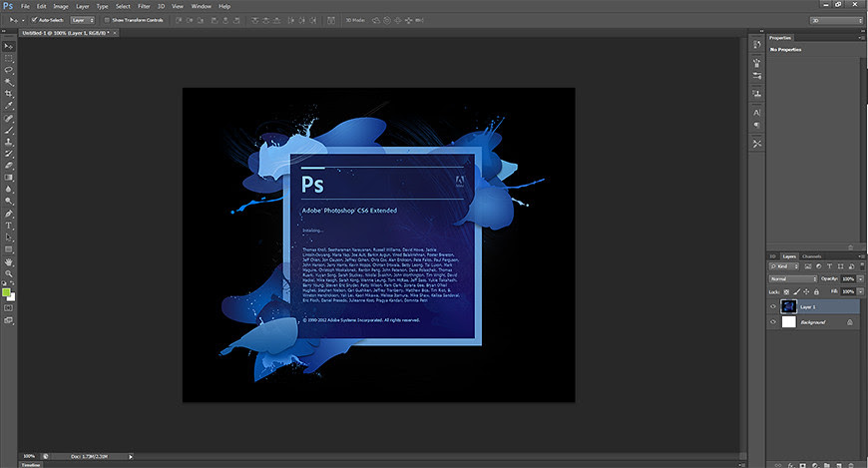868x468 pixels.
Task: Select the Rectangular Marquee tool
Action: pos(8,59)
